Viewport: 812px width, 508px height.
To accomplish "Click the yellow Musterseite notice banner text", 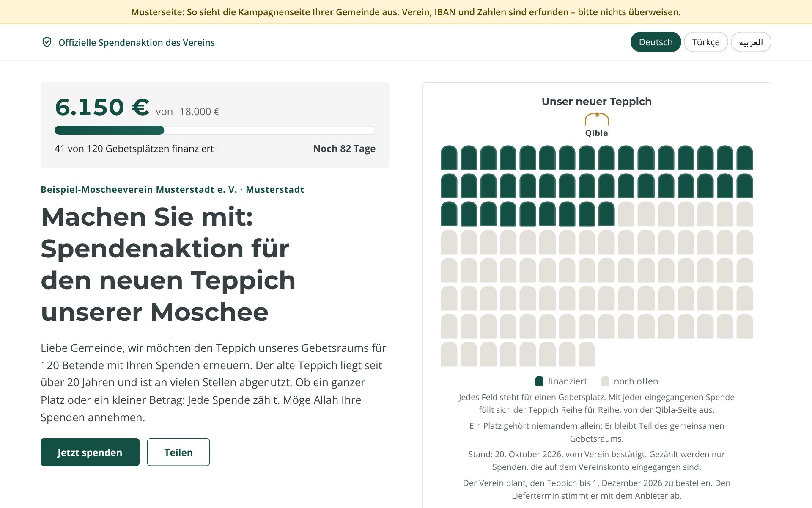I will click(x=406, y=12).
